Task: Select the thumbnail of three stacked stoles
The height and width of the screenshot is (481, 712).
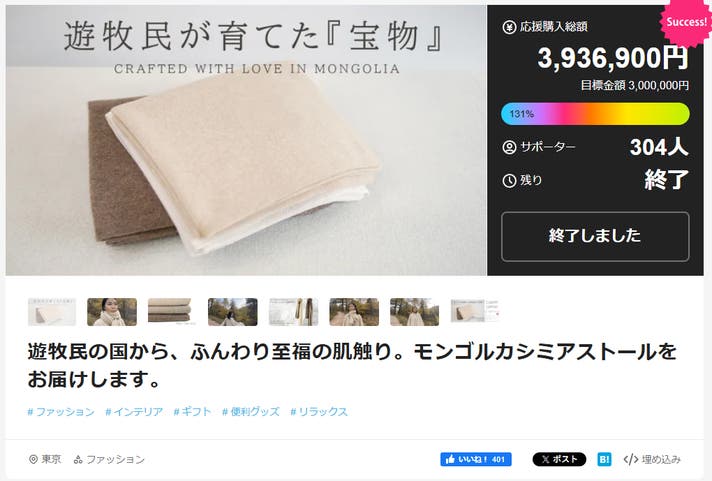Action: pyautogui.click(x=172, y=312)
